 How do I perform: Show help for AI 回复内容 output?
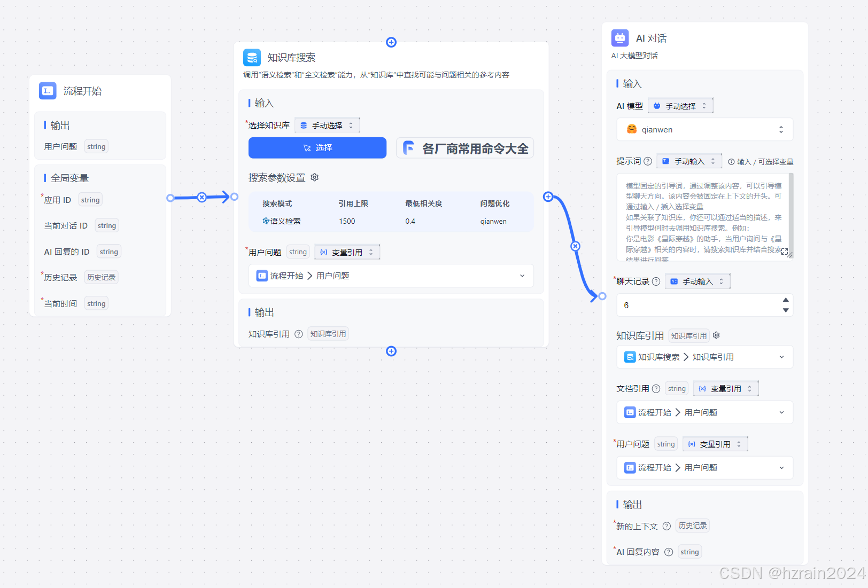tap(669, 552)
